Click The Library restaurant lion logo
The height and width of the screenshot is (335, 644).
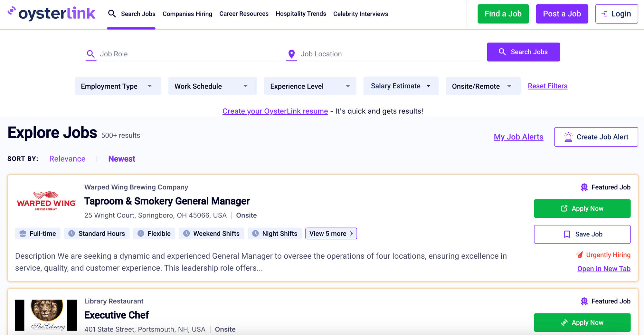(x=46, y=315)
